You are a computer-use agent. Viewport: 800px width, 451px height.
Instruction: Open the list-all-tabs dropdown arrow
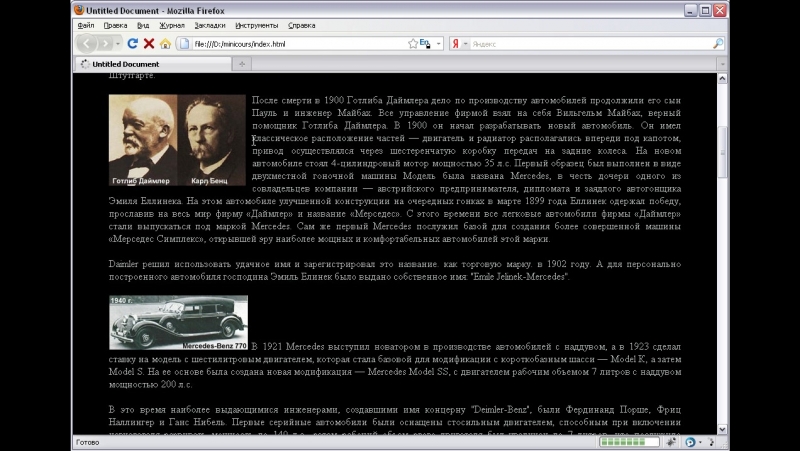(x=722, y=64)
